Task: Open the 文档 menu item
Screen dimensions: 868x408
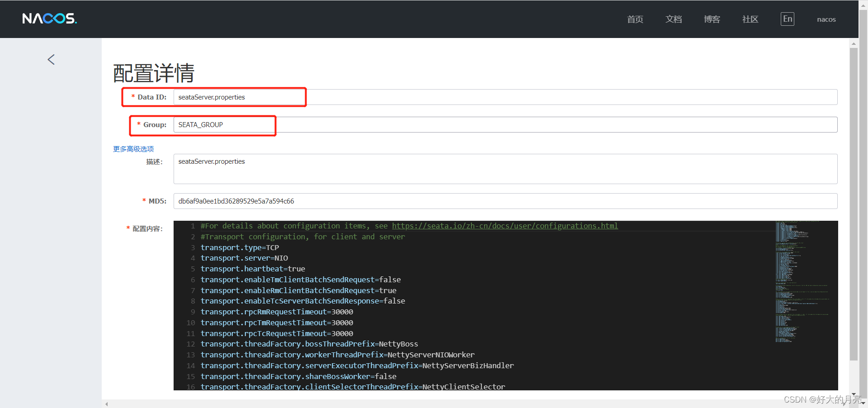Action: coord(674,19)
